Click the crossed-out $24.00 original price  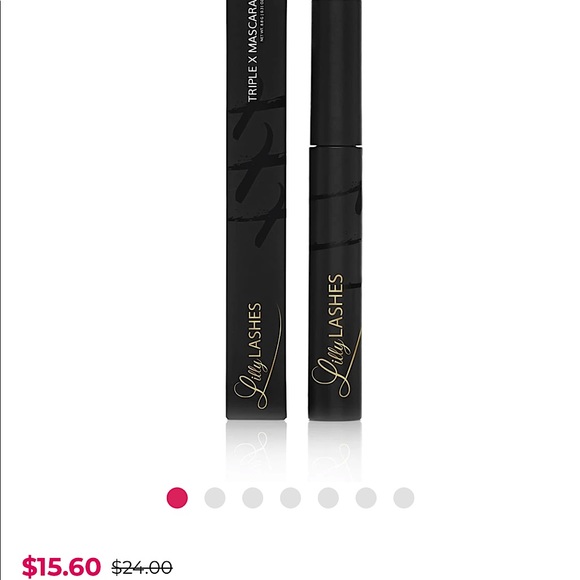[142, 567]
